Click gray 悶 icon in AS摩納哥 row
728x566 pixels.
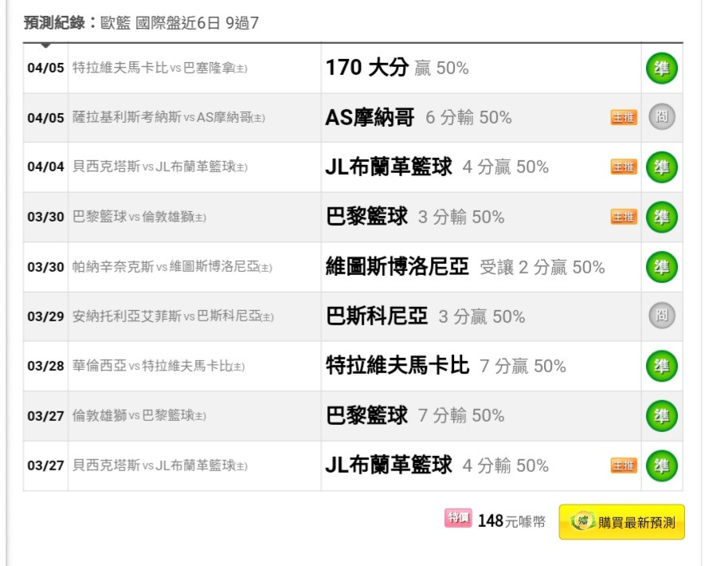(x=661, y=118)
